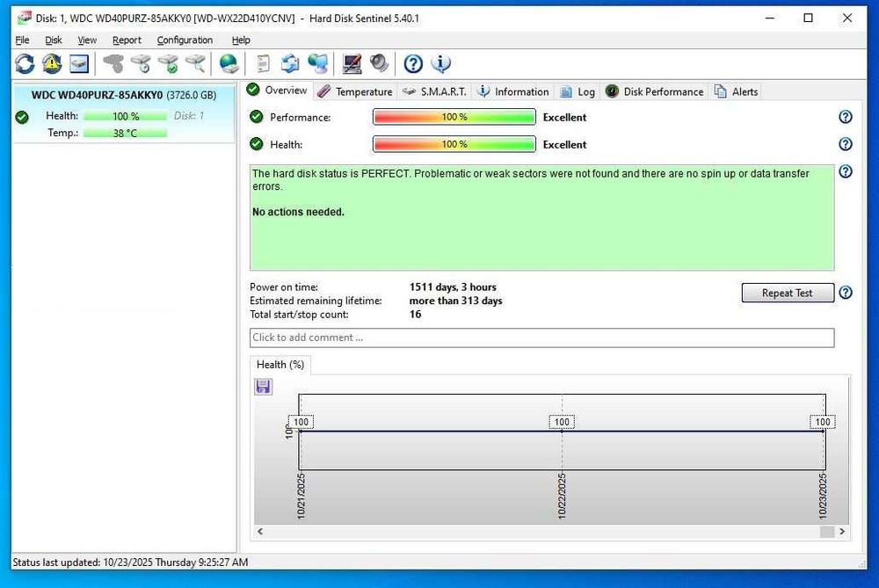Click the 10/23/2025 chart data point
The width and height of the screenshot is (879, 588).
(x=823, y=431)
